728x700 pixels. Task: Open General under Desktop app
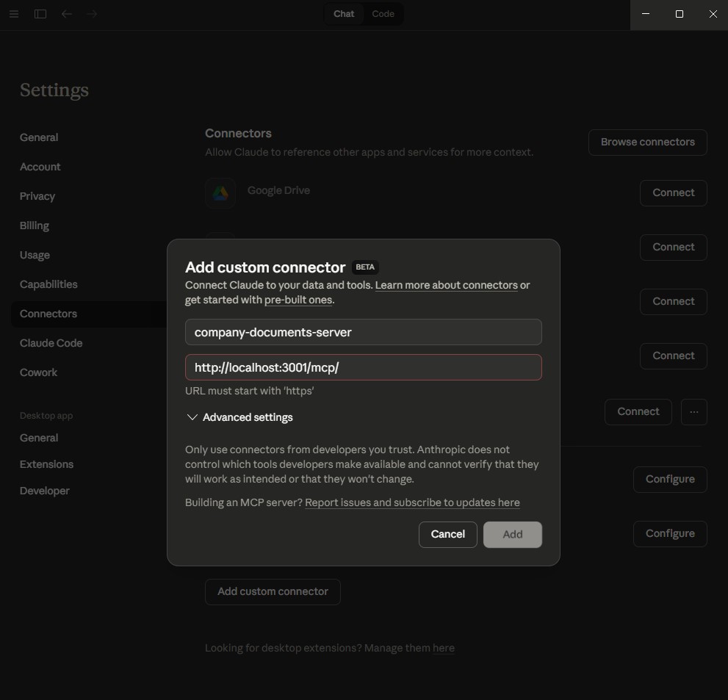[39, 438]
